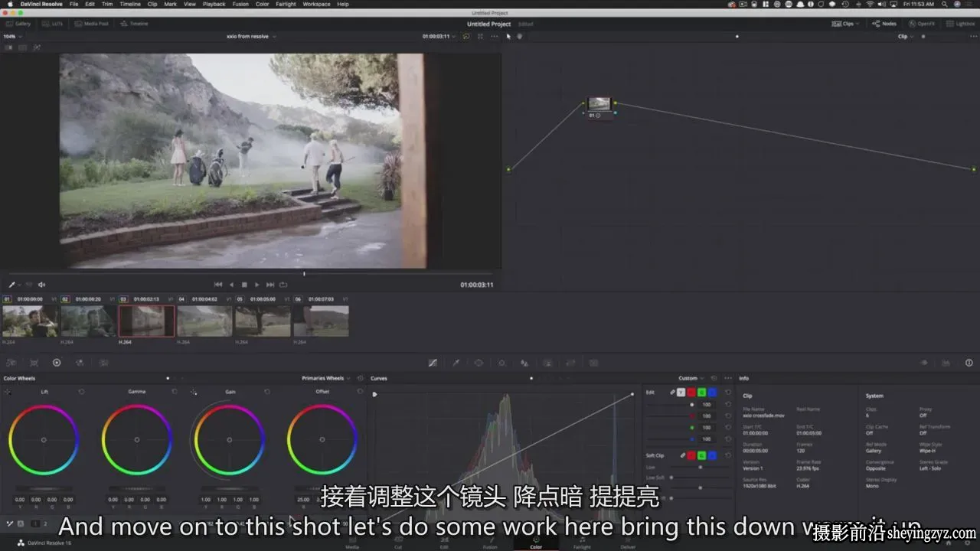Open the RGB Mixer palette
This screenshot has height=551, width=980.
80,363
